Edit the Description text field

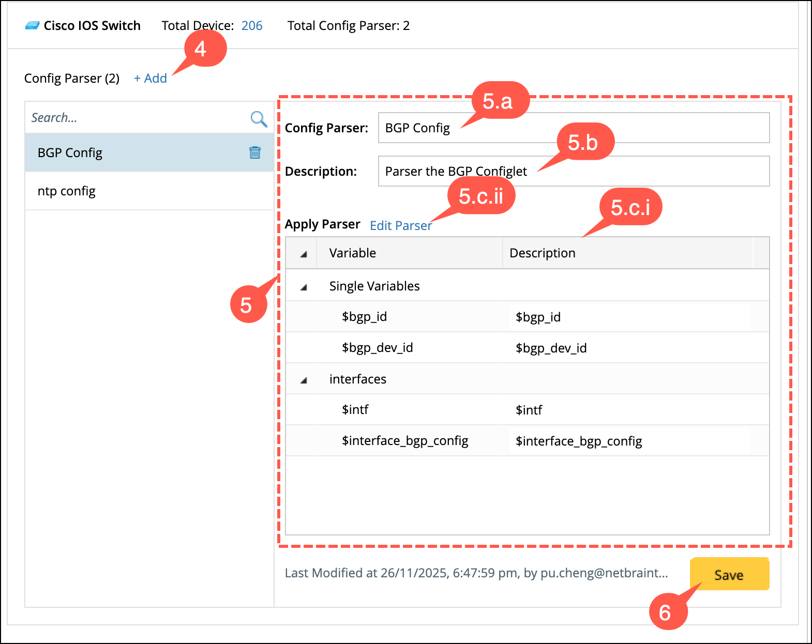574,171
